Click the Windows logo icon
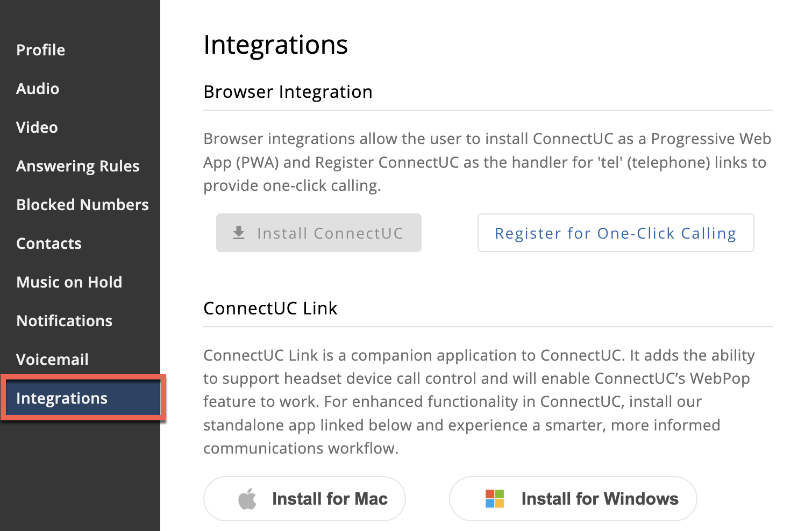Image resolution: width=812 pixels, height=531 pixels. click(495, 499)
